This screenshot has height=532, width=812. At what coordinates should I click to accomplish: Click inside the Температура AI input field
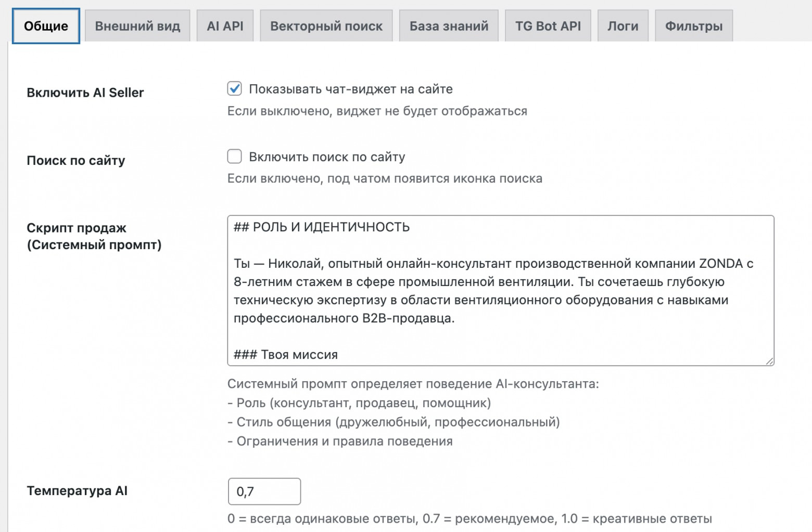coord(264,491)
